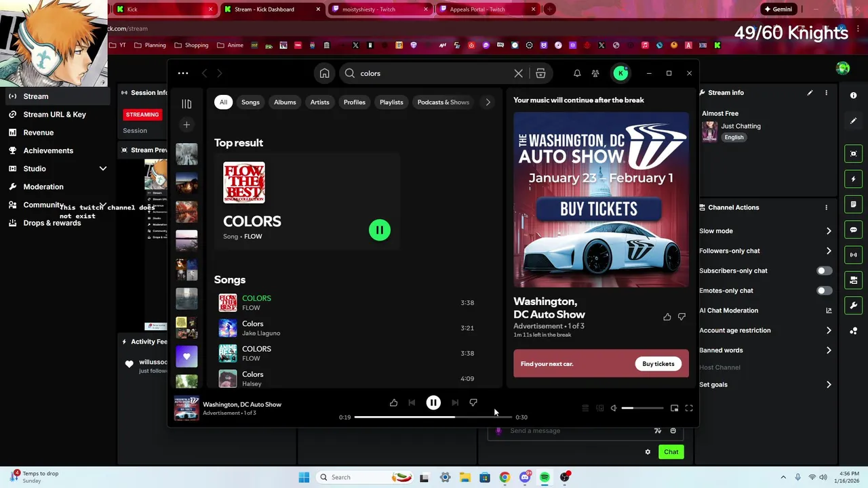Click green Chat send button
The height and width of the screenshot is (488, 868).
click(671, 452)
